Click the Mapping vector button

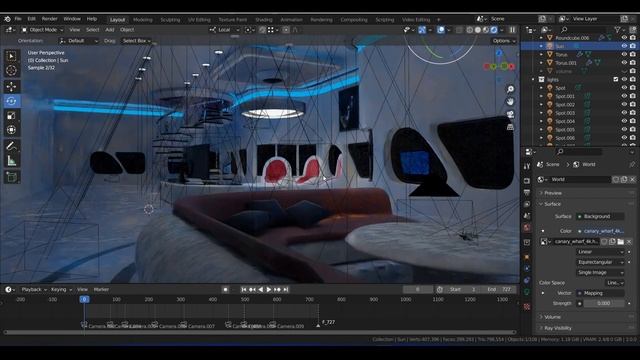point(600,293)
